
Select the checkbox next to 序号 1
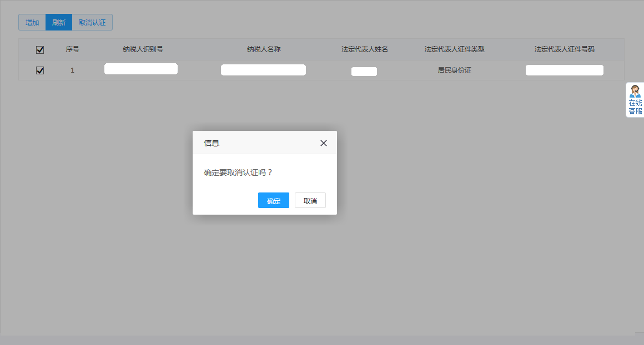tap(39, 70)
